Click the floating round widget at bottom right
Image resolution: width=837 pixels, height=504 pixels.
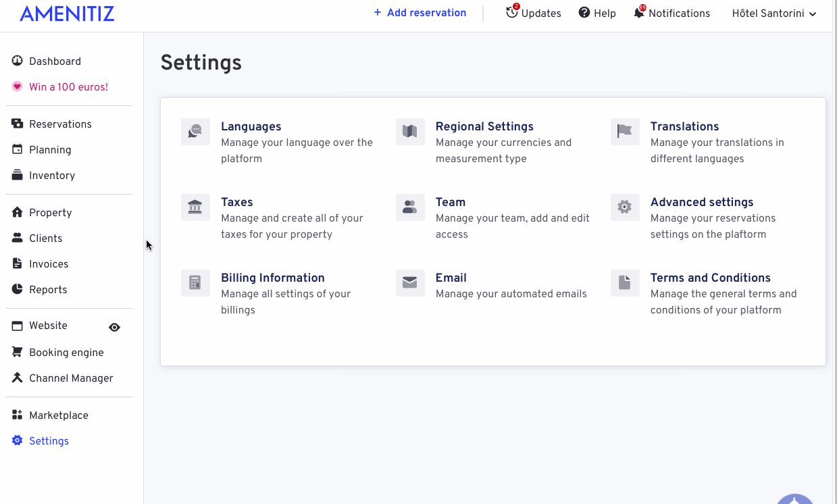click(x=796, y=499)
